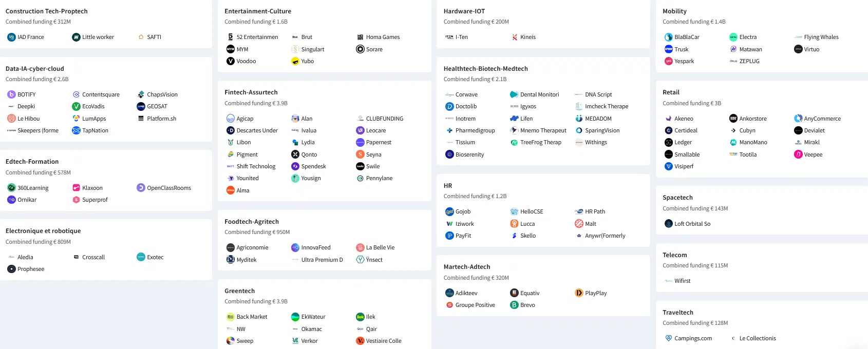Open the Voodoo logo icon

[x=231, y=61]
